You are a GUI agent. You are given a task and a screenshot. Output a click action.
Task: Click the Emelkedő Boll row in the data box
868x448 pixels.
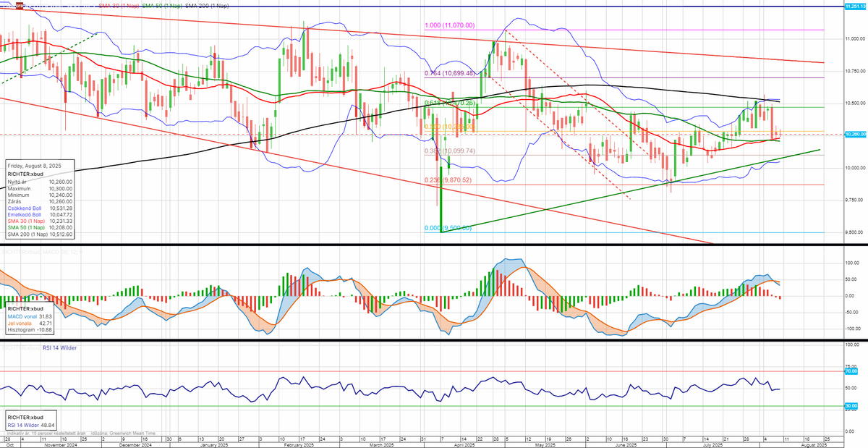pyautogui.click(x=40, y=214)
